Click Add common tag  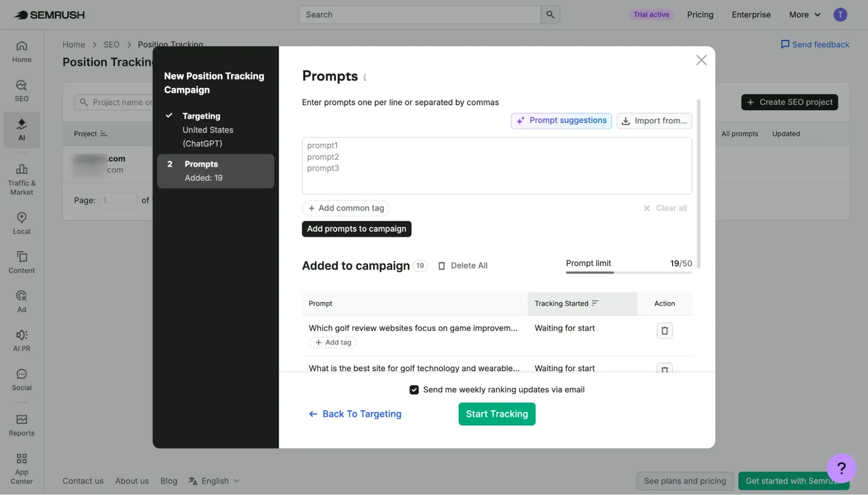(346, 208)
